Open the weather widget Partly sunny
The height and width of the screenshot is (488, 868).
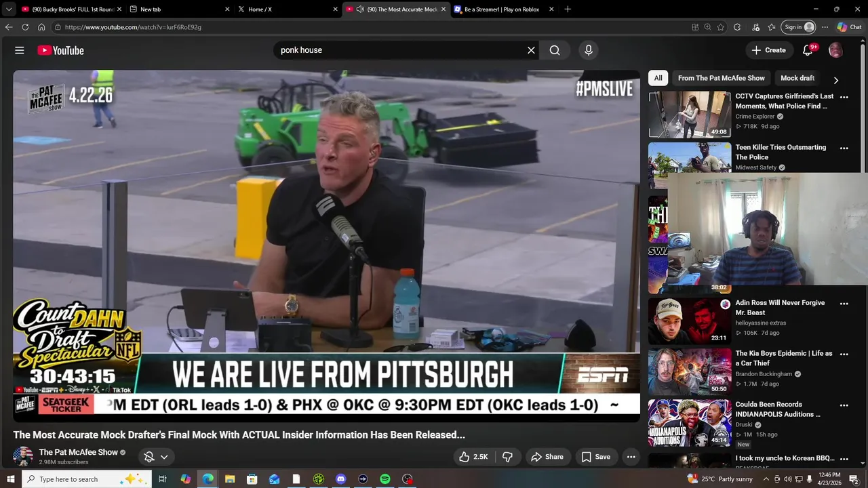tap(719, 479)
